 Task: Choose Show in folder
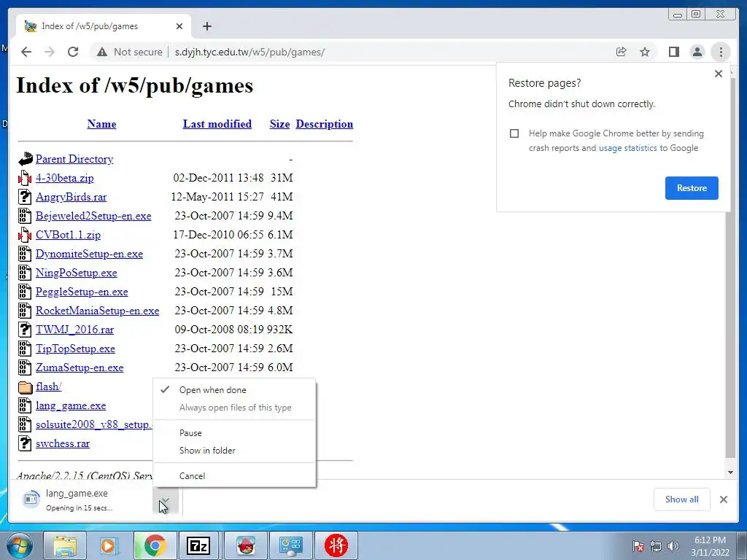pyautogui.click(x=234, y=451)
